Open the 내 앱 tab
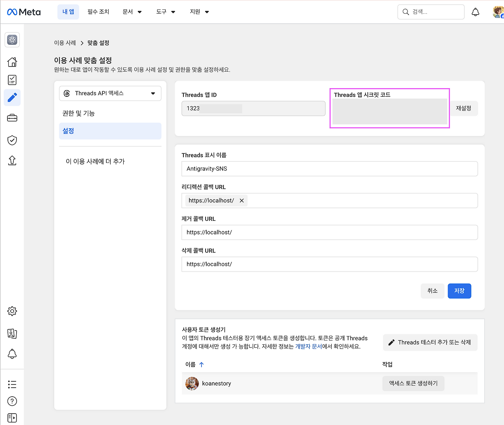Viewport: 504px width, 425px height. pyautogui.click(x=68, y=12)
